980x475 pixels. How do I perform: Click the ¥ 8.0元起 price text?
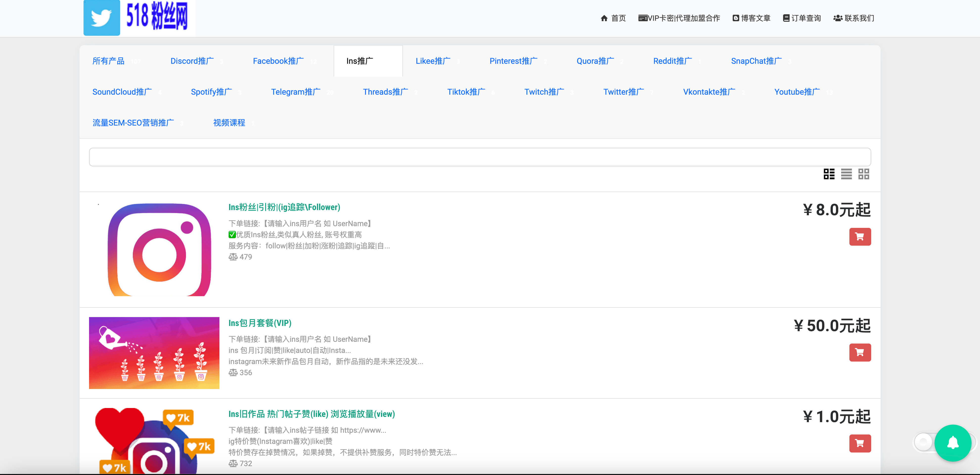click(836, 210)
